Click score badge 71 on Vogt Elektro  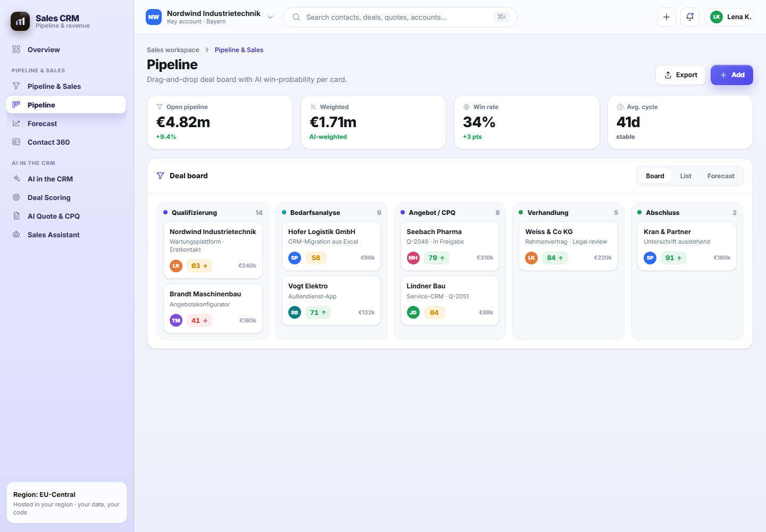click(x=318, y=313)
